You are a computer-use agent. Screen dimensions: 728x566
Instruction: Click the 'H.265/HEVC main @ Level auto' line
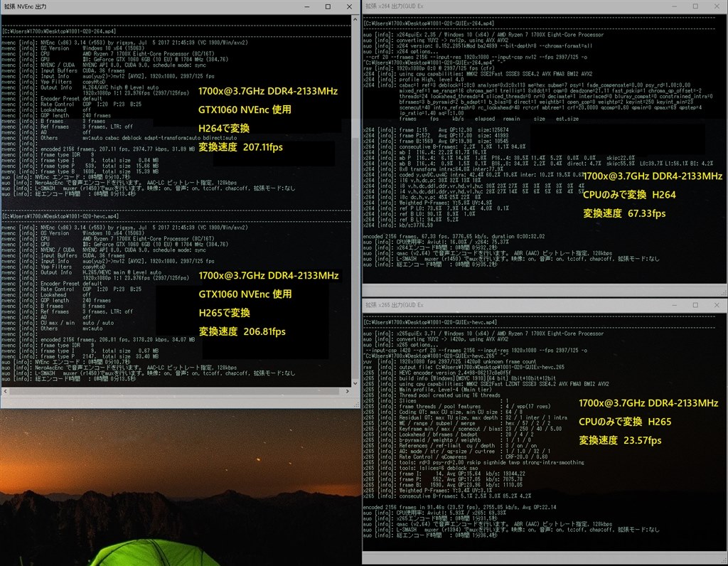(81, 272)
